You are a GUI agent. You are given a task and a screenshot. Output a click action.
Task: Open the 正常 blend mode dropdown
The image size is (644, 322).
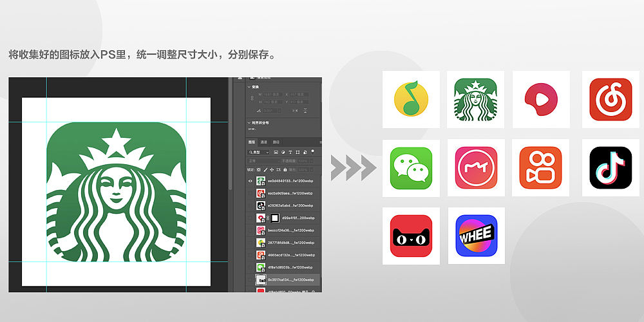(263, 161)
